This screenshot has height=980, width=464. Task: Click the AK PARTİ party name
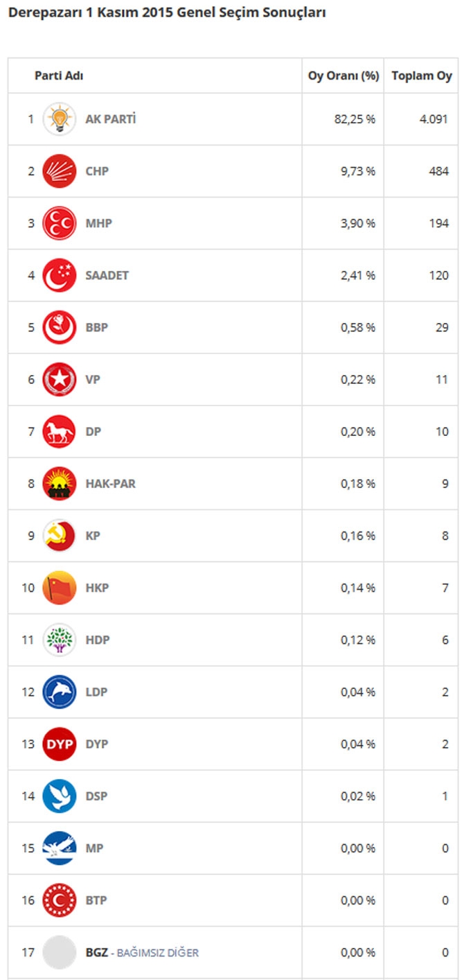[x=111, y=119]
